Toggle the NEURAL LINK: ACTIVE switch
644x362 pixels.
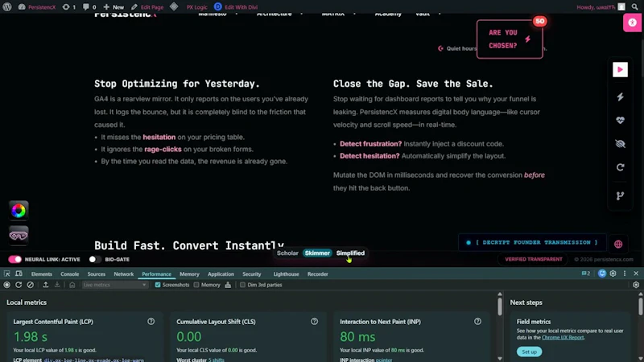click(x=14, y=259)
